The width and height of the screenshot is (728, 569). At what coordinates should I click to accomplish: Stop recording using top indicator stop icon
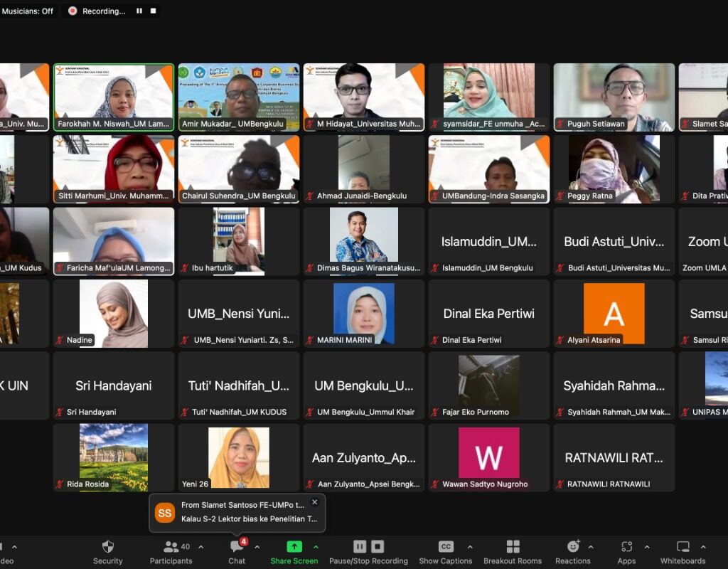(154, 11)
